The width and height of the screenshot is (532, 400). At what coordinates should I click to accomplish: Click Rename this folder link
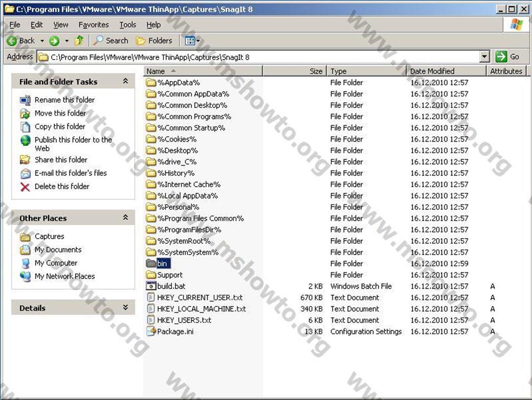pos(64,100)
